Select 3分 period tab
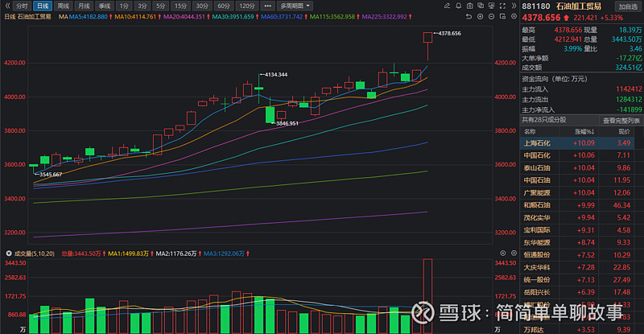Viewport: 644px width, 334px height. [142, 6]
